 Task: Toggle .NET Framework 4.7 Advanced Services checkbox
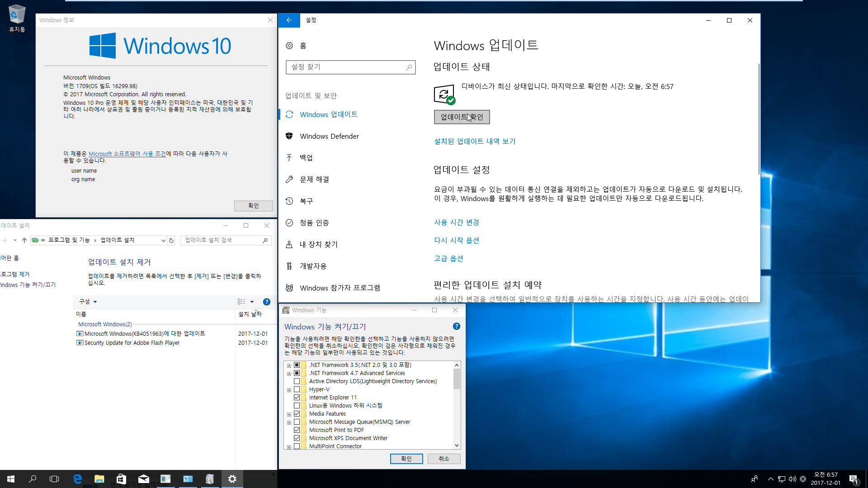tap(297, 373)
